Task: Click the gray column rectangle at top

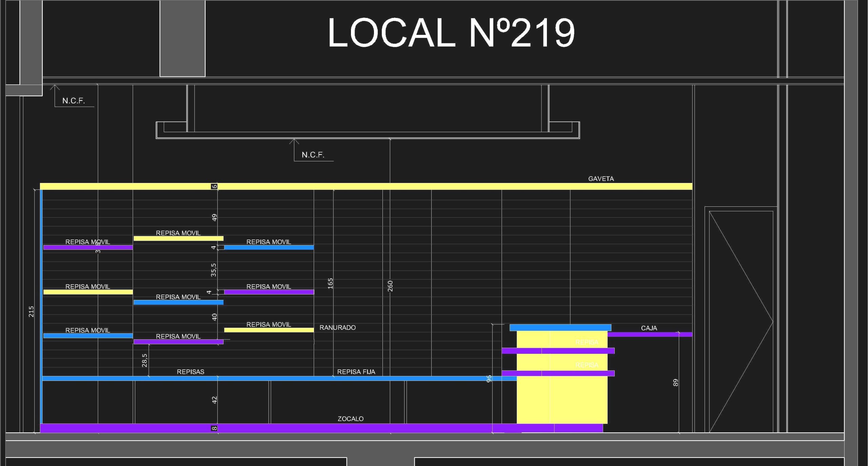Action: pyautogui.click(x=182, y=38)
